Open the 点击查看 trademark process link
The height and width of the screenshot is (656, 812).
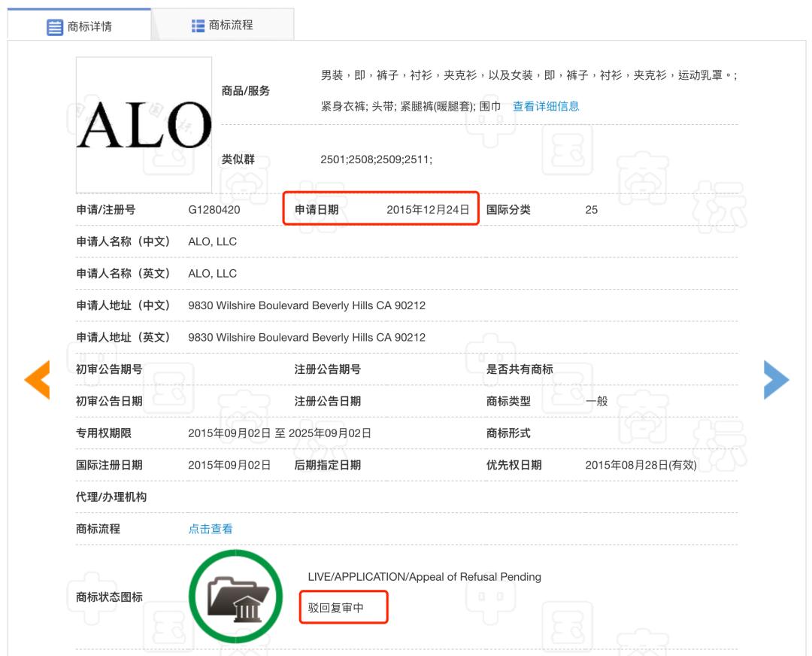(210, 528)
